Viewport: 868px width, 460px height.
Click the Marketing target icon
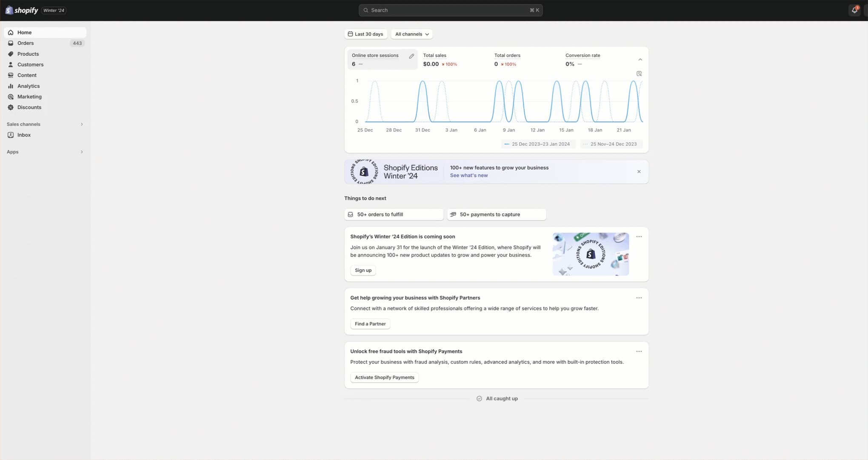point(11,97)
